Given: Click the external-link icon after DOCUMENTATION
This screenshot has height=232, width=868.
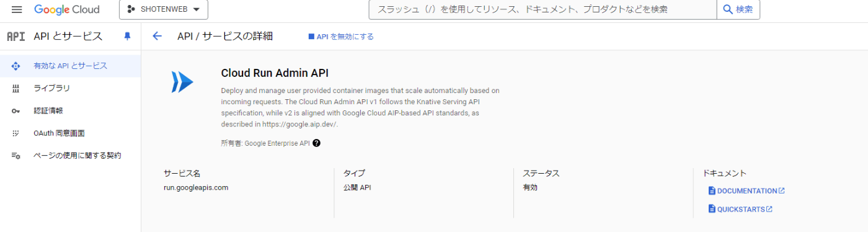Looking at the screenshot, I should click(x=782, y=191).
